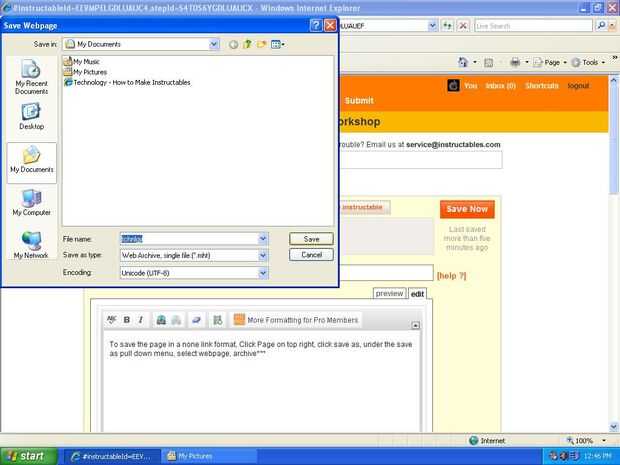
Task: Click the remove link icon in editor
Action: [176, 319]
